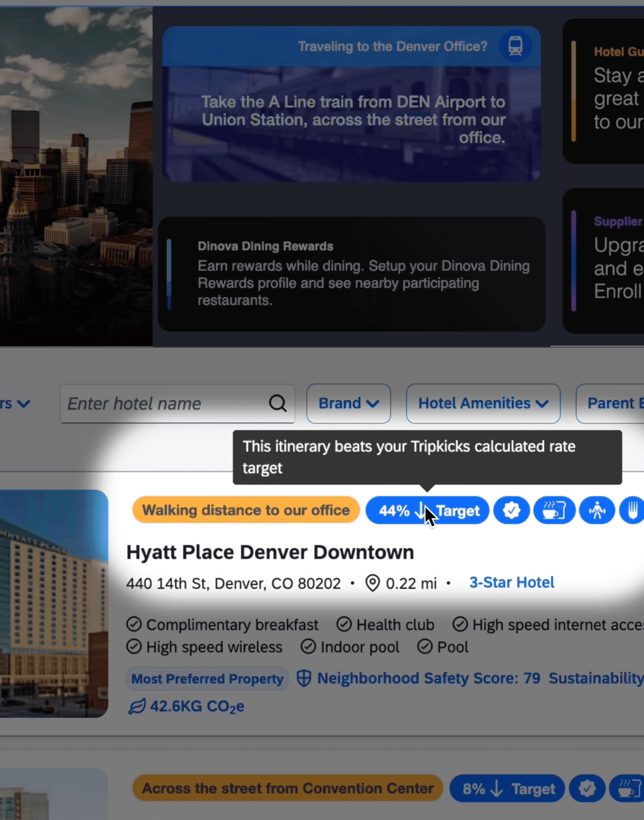Viewport: 644px width, 820px height.
Task: Open the Dinova Dining Rewards card
Action: pyautogui.click(x=351, y=274)
